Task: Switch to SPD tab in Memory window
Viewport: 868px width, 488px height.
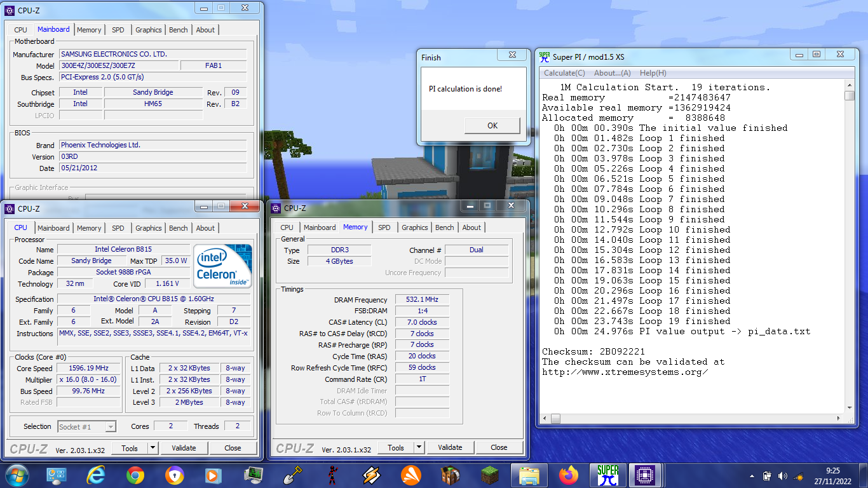Action: (x=384, y=227)
